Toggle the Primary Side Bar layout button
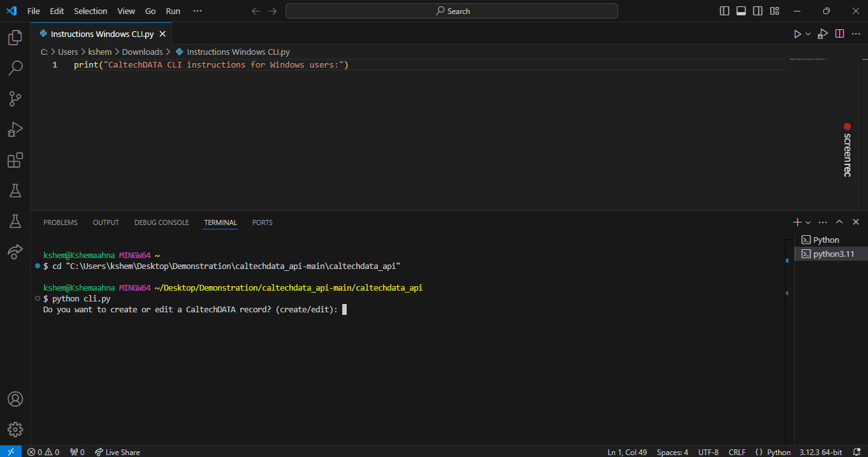This screenshot has width=868, height=457. tap(725, 11)
